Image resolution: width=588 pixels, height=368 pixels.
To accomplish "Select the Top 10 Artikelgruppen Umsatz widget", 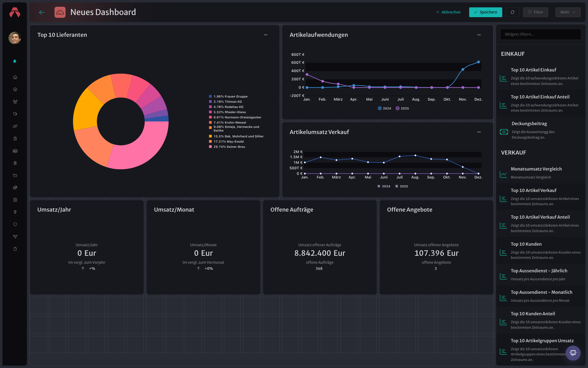I will (x=541, y=350).
